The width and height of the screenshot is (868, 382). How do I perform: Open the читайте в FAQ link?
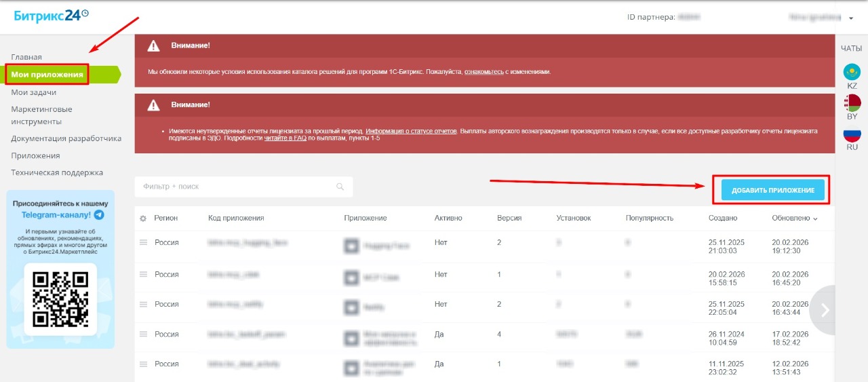285,138
